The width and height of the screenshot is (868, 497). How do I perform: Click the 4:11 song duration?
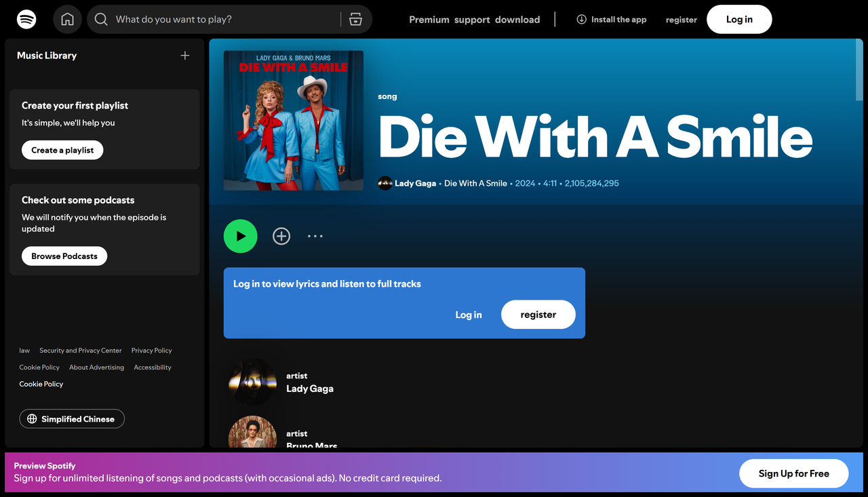(x=550, y=183)
